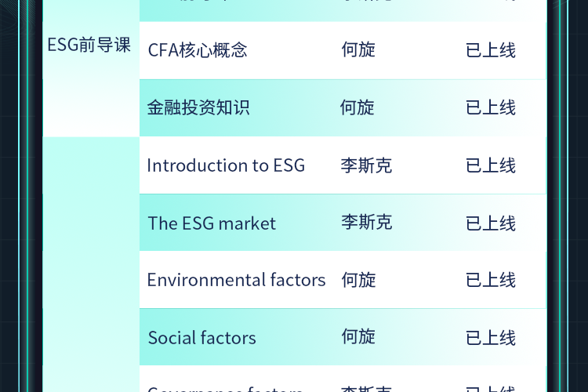Click 已上线 status for Introduction to ESG
The width and height of the screenshot is (588, 392).
pyautogui.click(x=491, y=165)
